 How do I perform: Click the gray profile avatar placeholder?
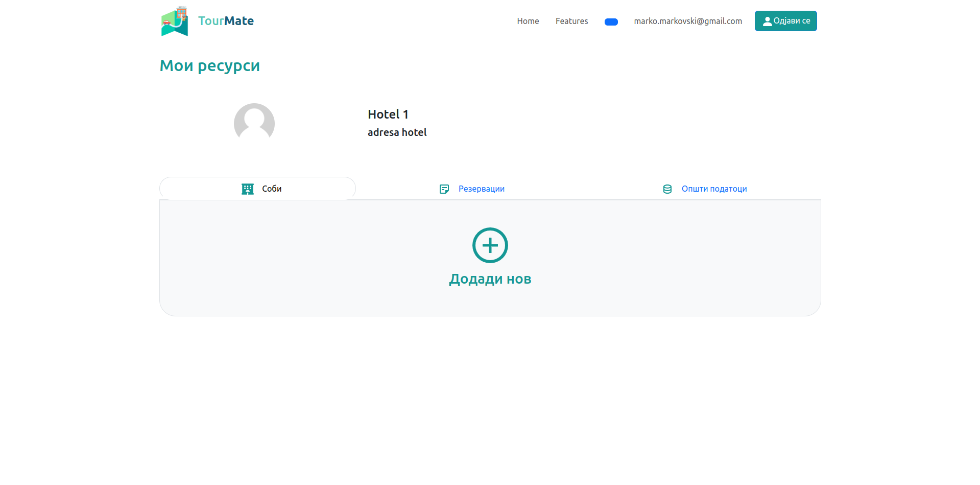point(254,123)
